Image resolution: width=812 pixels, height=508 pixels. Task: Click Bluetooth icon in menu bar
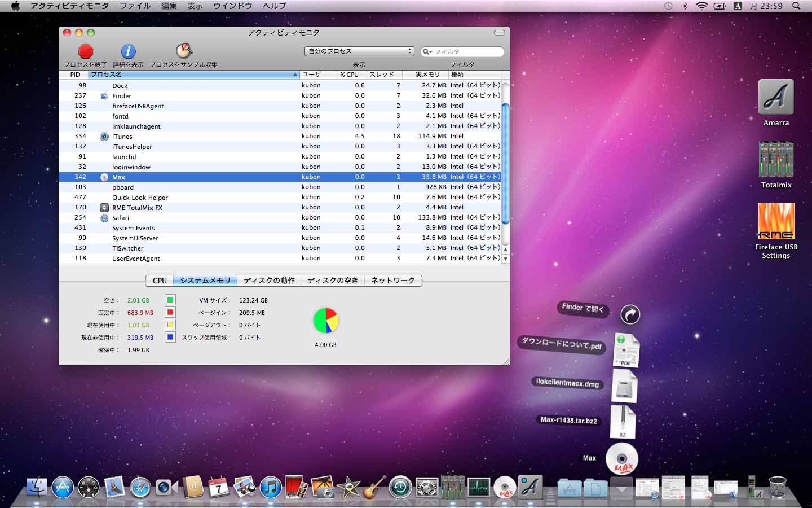(685, 6)
